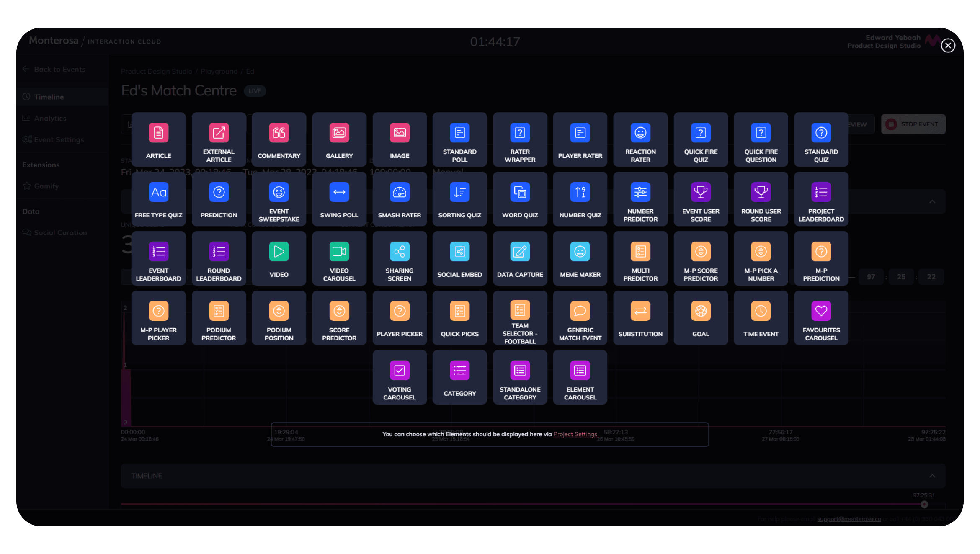Open the Analytics sidebar item
This screenshot has height=554, width=980.
click(50, 119)
